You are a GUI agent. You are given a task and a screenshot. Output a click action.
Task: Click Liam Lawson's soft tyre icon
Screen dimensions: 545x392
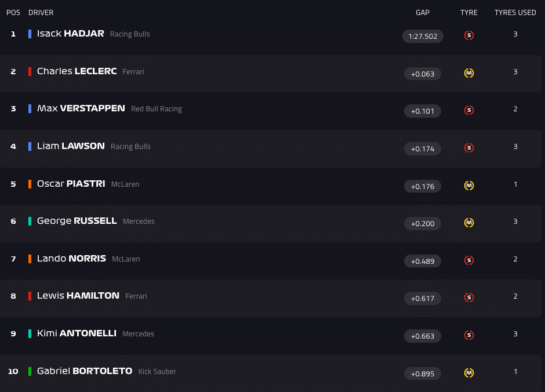[x=469, y=148]
